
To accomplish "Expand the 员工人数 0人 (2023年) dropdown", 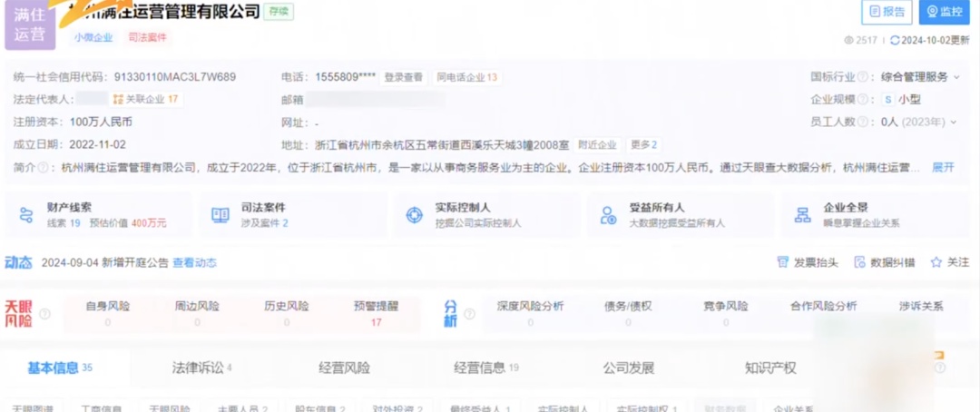I will point(954,122).
